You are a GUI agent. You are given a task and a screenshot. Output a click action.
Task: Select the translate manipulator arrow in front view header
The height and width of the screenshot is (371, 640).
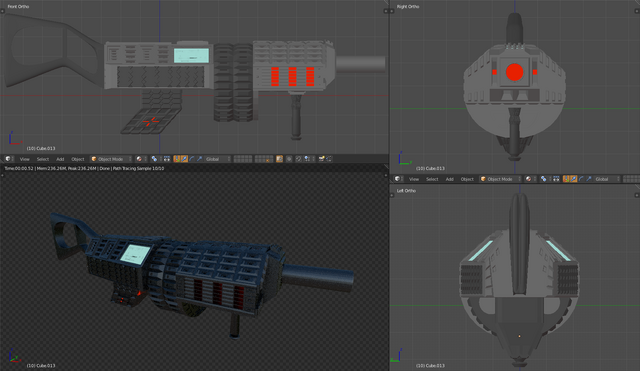184,159
